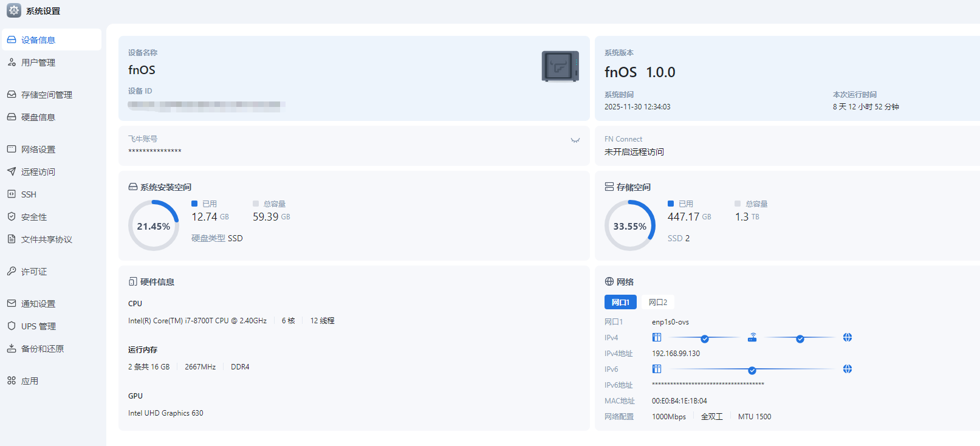Click the CPU model Intel Core i7-8700T text
This screenshot has height=446, width=980.
(197, 321)
